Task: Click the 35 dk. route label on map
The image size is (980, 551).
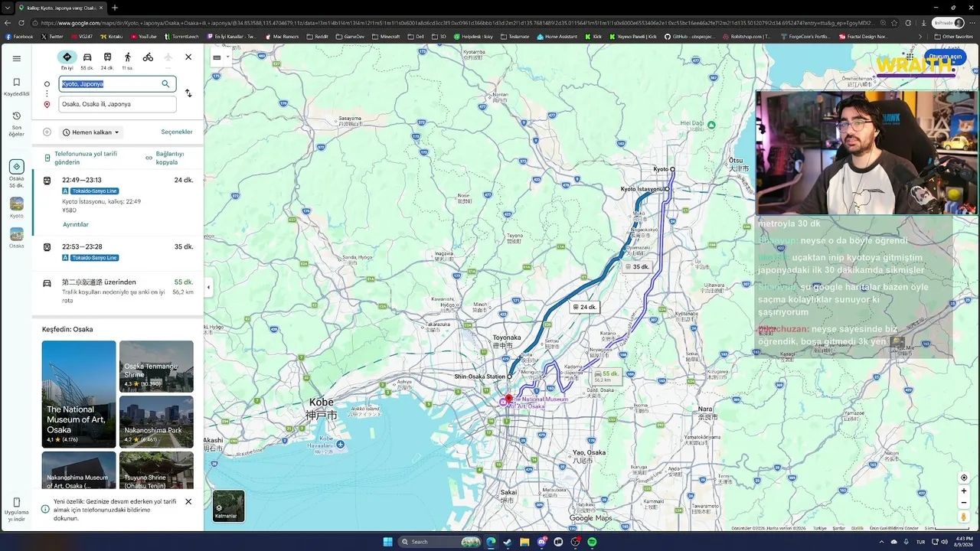Action: tap(637, 267)
